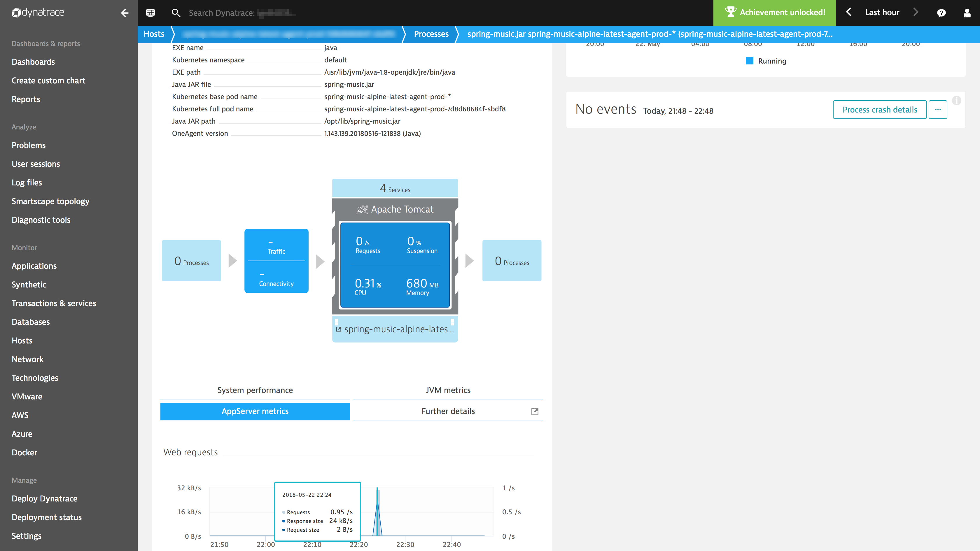This screenshot has height=551, width=980.
Task: Open AWS in sidebar
Action: (20, 415)
